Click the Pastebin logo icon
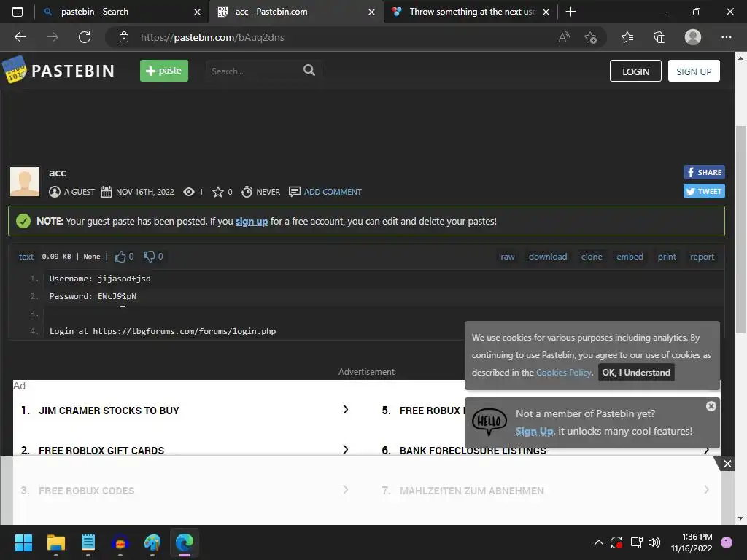747x560 pixels. (15, 70)
